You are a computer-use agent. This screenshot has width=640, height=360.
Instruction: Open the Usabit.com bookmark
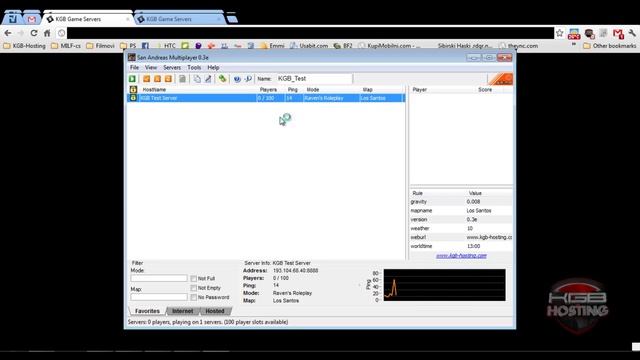point(309,46)
